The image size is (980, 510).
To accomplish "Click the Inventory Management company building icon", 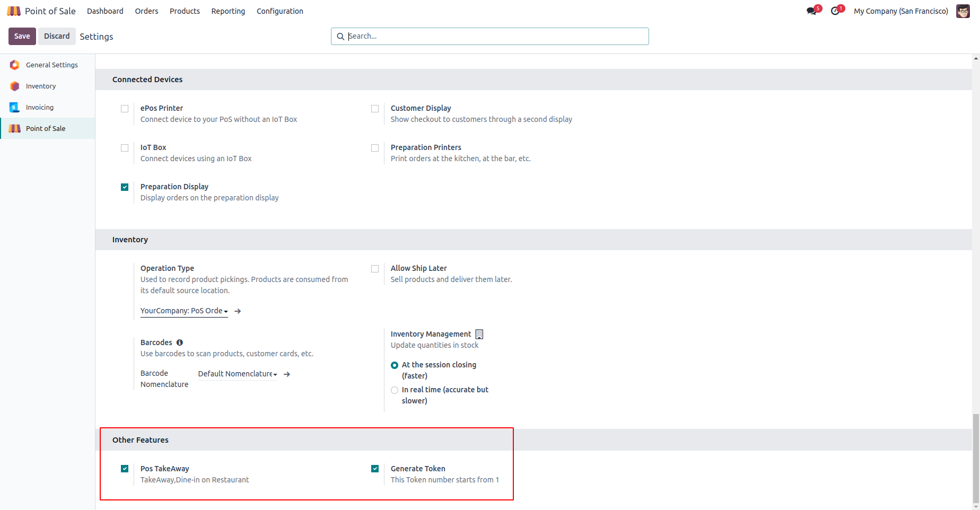I will (x=479, y=334).
